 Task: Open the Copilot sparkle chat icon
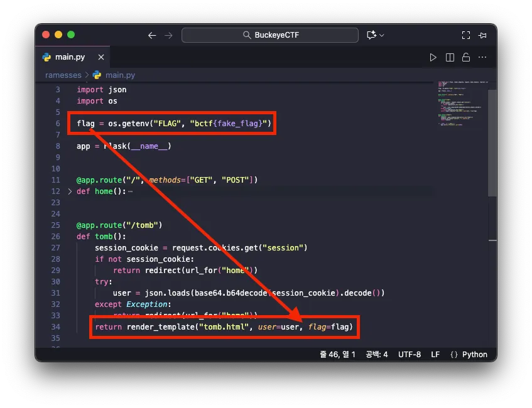click(x=371, y=35)
